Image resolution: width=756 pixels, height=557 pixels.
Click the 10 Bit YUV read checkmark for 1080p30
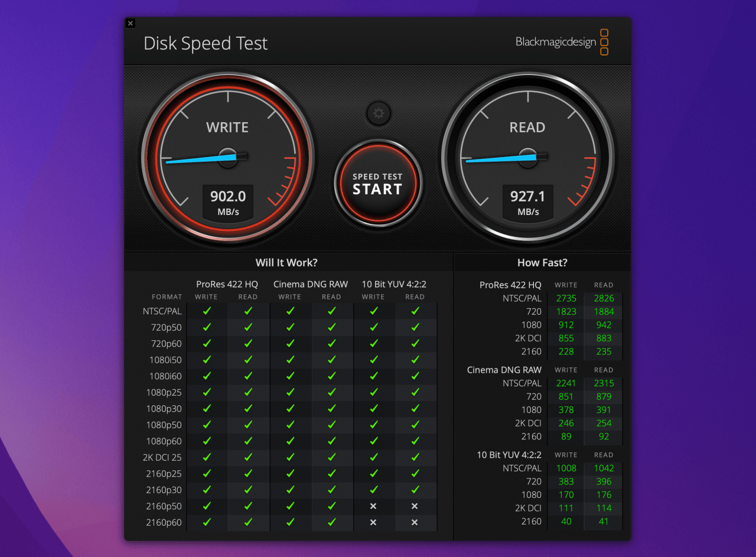[x=415, y=409]
